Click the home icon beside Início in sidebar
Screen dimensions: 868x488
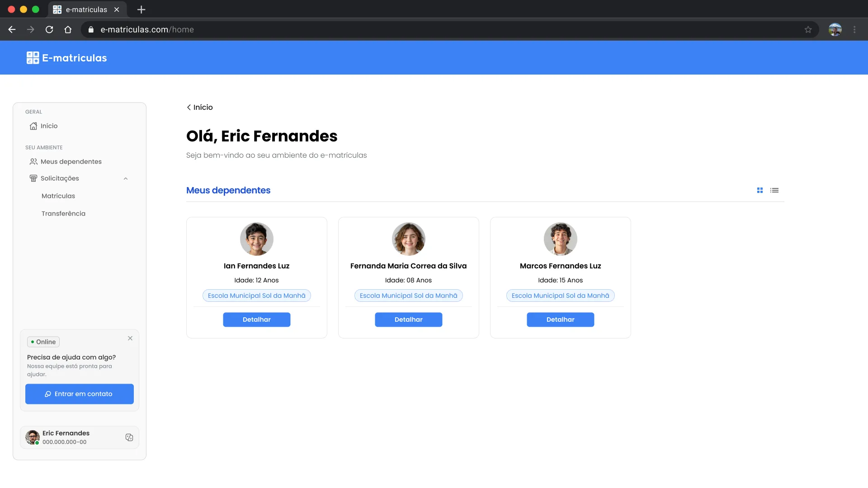coord(33,126)
